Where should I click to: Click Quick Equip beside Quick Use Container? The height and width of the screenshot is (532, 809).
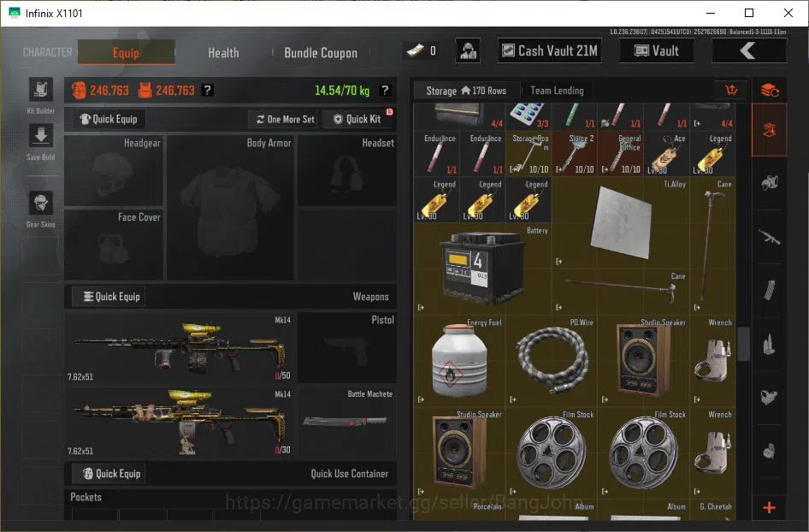(109, 474)
